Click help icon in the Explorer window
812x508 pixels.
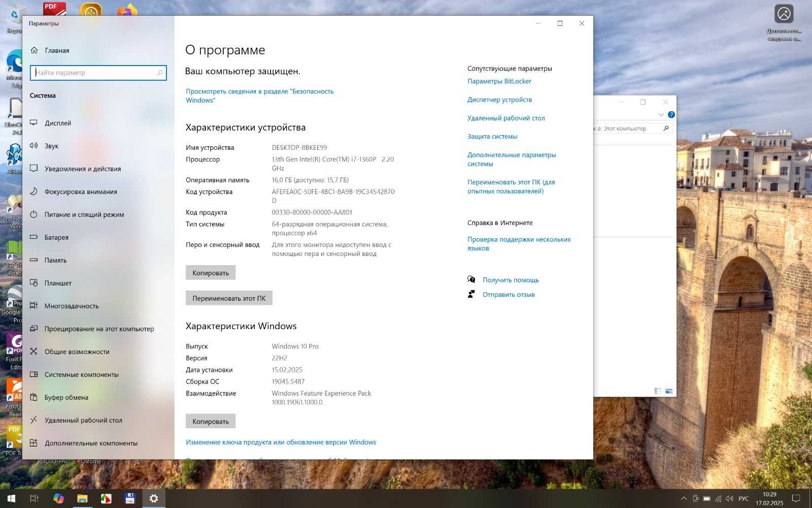point(671,115)
